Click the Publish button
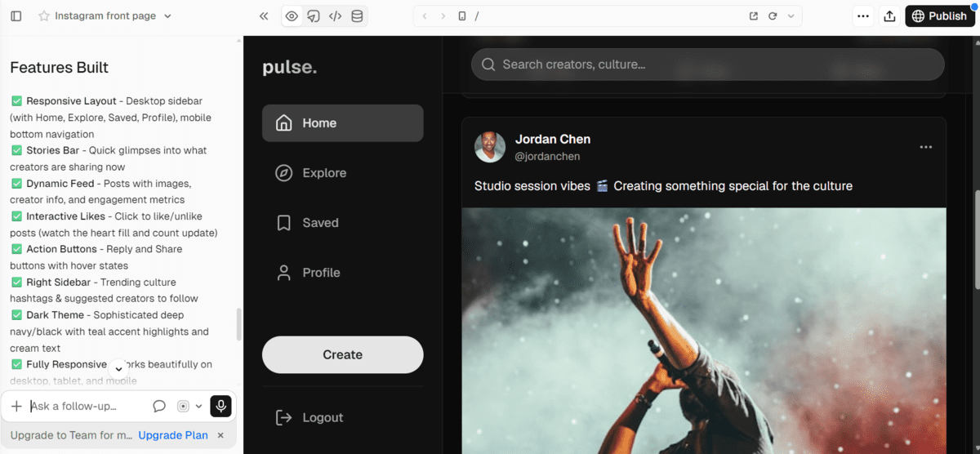The image size is (980, 454). pos(940,16)
